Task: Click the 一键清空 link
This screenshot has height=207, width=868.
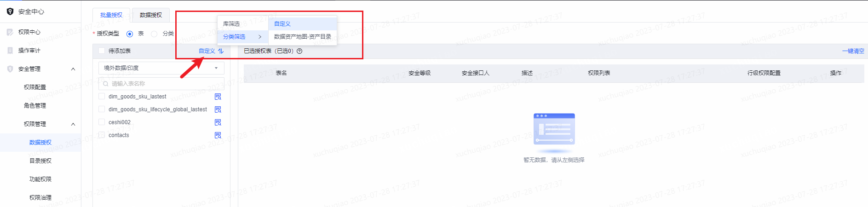Action: coord(853,51)
